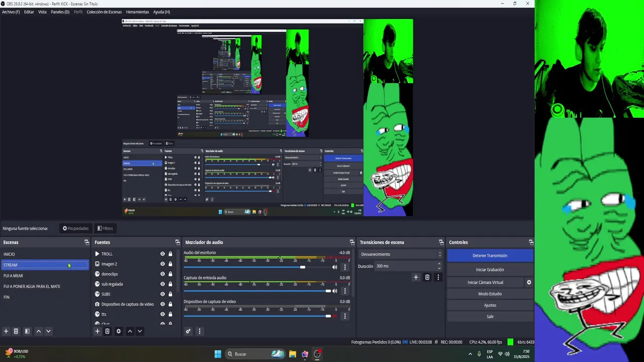644x362 pixels.
Task: Move scene down with the Escenas down arrow
Action: coord(48,331)
